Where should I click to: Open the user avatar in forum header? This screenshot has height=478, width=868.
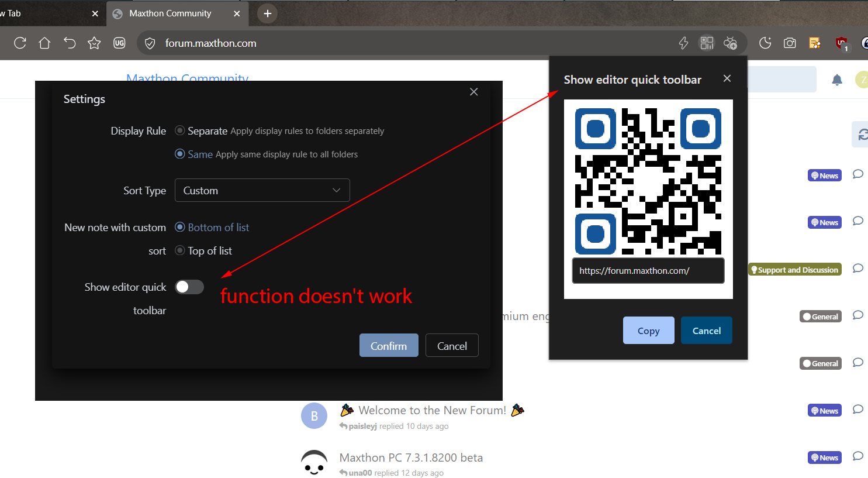pyautogui.click(x=862, y=80)
